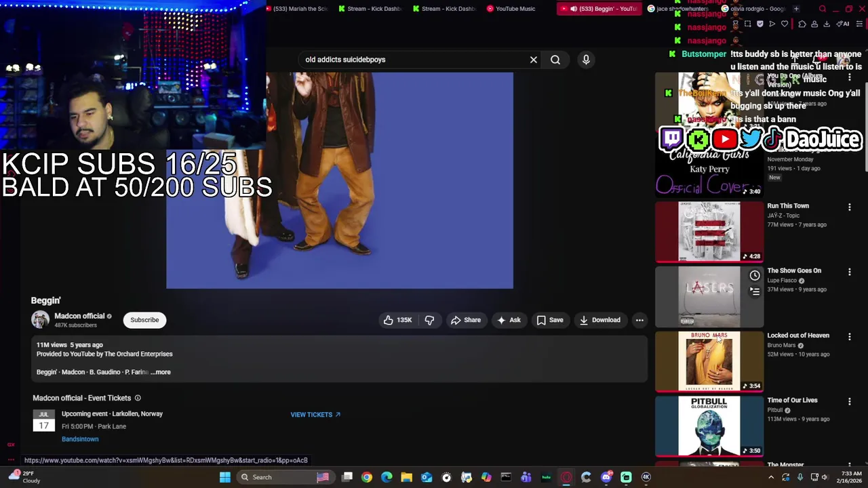868x488 pixels.
Task: Subscribe to Madcon official
Action: click(144, 320)
